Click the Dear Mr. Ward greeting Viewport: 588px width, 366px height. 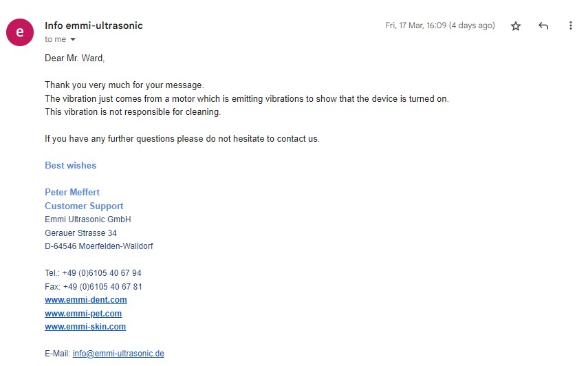(75, 58)
